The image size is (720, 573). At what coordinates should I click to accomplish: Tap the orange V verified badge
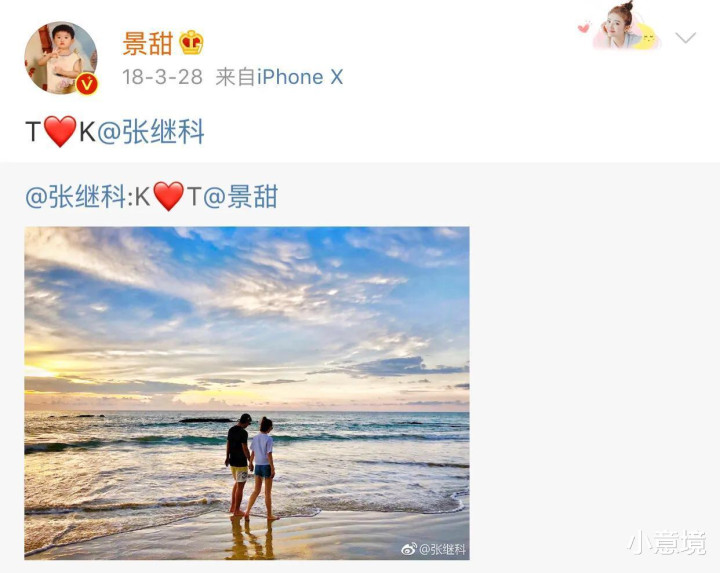(87, 84)
